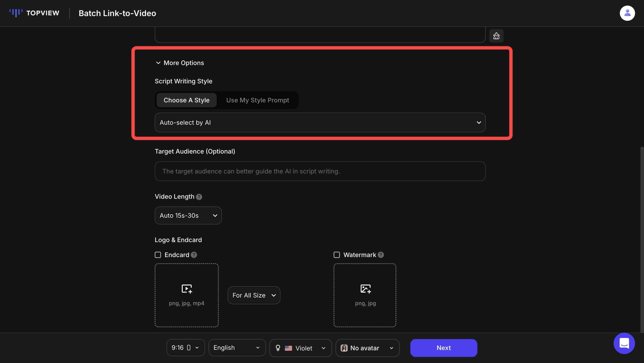This screenshot has width=644, height=363.
Task: Collapse the More Options section
Action: coord(180,63)
